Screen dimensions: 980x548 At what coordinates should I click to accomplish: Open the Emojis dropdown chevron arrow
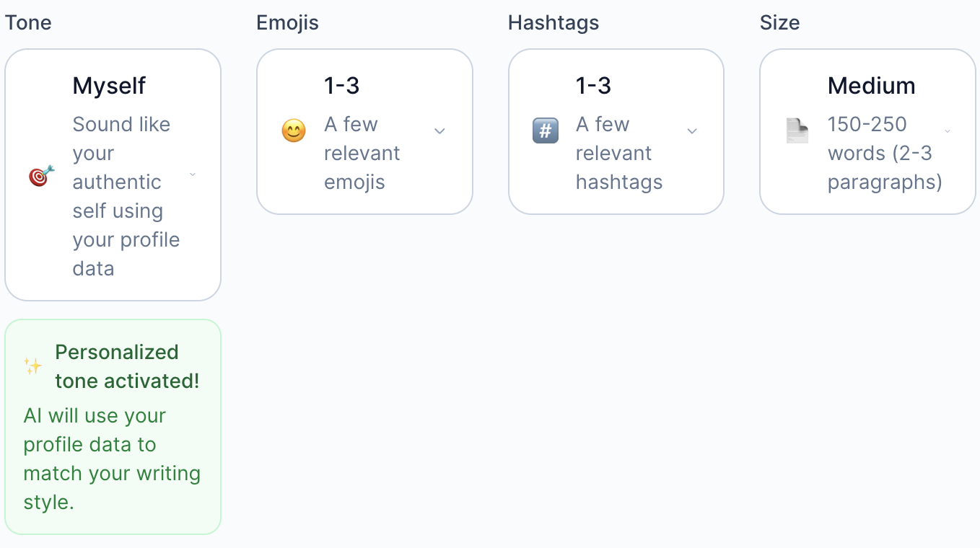click(x=439, y=131)
